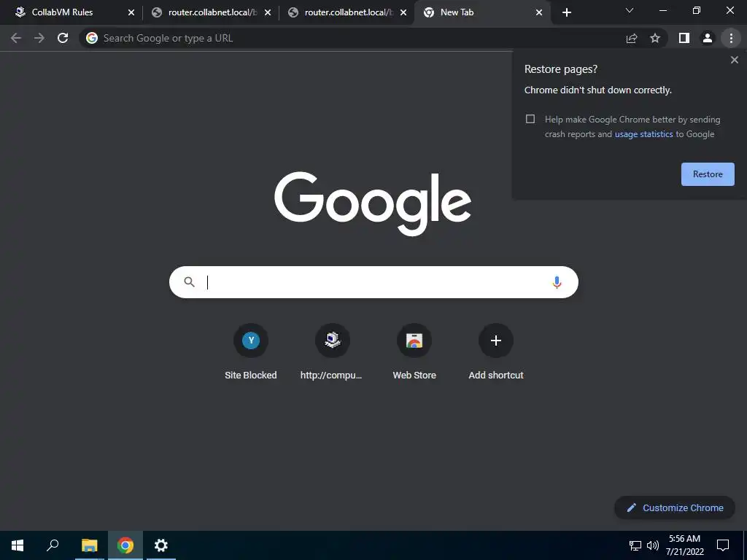747x560 pixels.
Task: Open the Windows Start menu
Action: (x=18, y=545)
